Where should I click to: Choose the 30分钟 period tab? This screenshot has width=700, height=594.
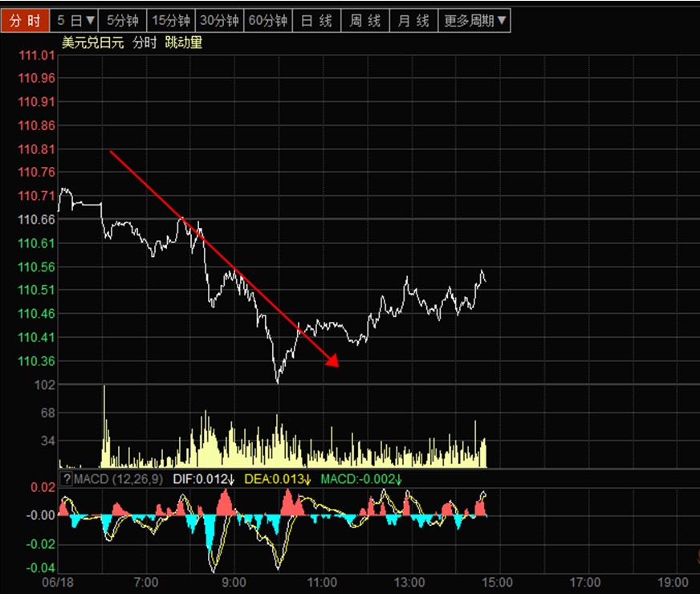pyautogui.click(x=219, y=21)
